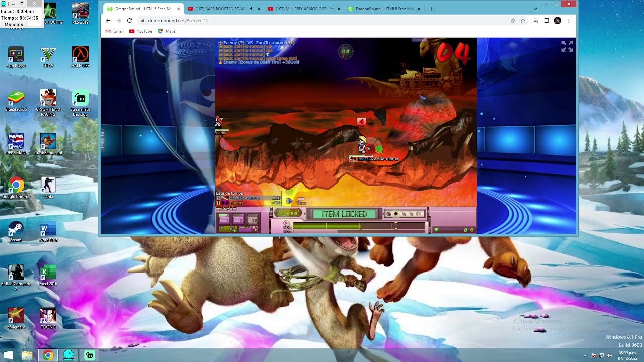
Task: Open the Pepsi Man desktop shortcut
Action: [x=16, y=144]
